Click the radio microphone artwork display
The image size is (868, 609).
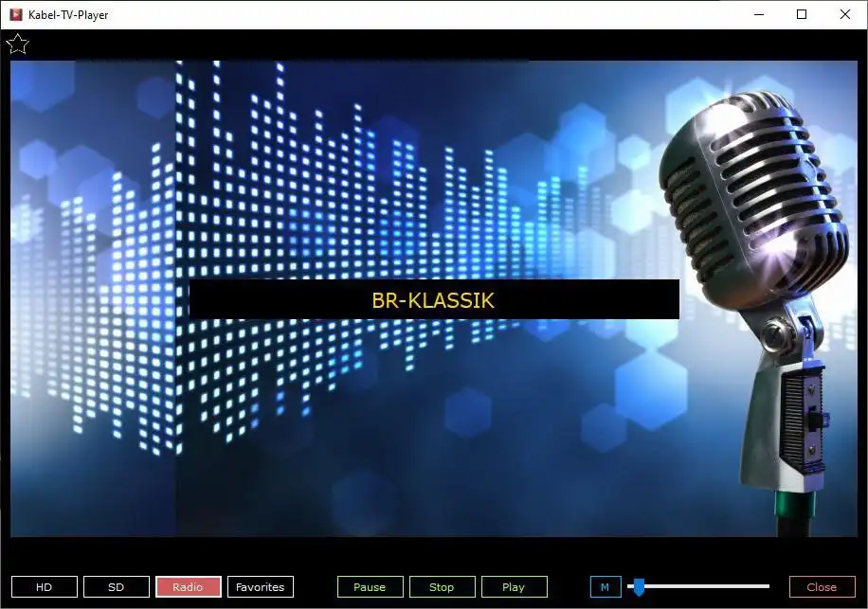(x=434, y=298)
